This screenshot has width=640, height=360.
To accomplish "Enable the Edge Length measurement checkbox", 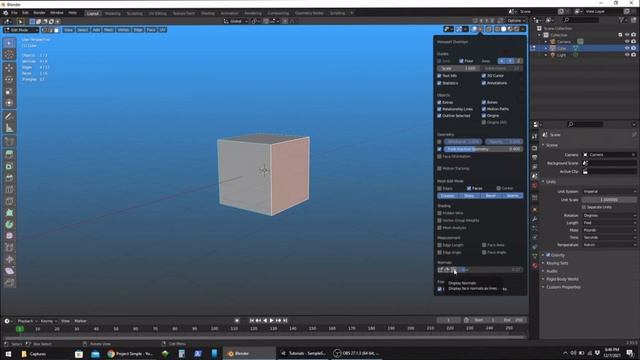I will (440, 245).
